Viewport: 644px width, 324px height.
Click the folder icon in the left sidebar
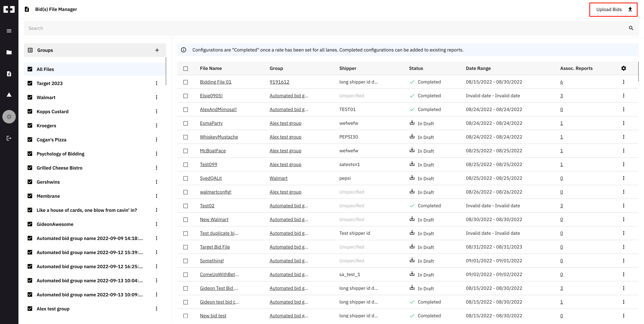click(9, 52)
